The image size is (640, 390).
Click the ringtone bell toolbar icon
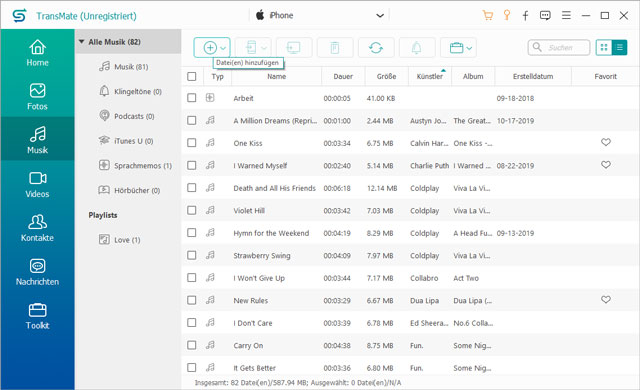pos(416,48)
